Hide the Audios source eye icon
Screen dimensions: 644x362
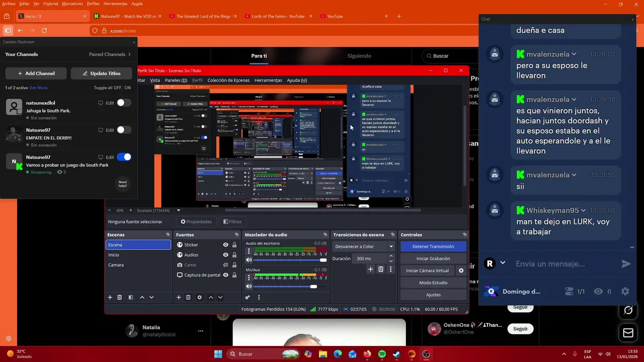(226, 255)
